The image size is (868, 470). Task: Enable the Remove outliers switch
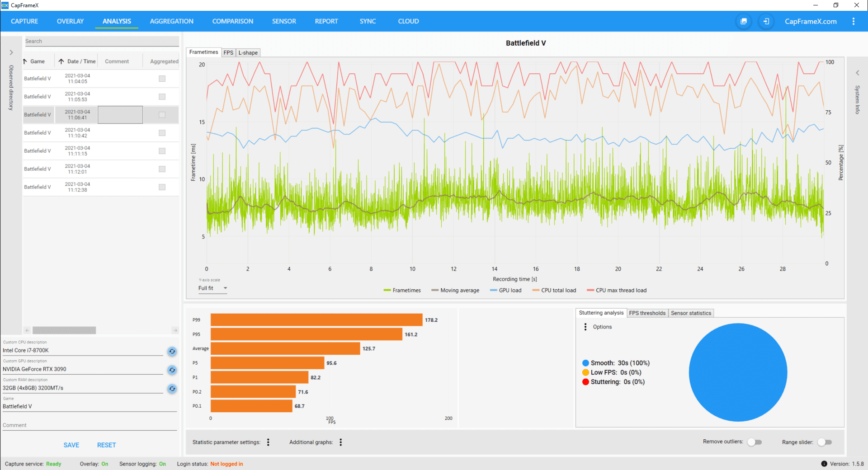pos(754,442)
